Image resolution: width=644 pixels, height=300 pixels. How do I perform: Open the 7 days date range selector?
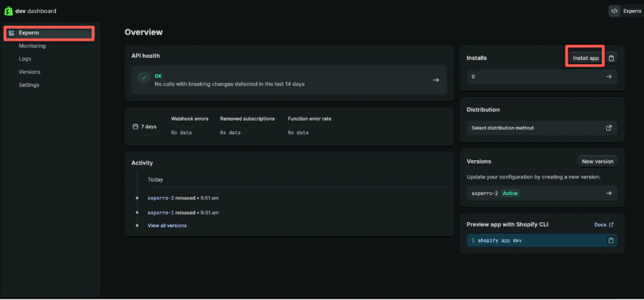tap(144, 127)
